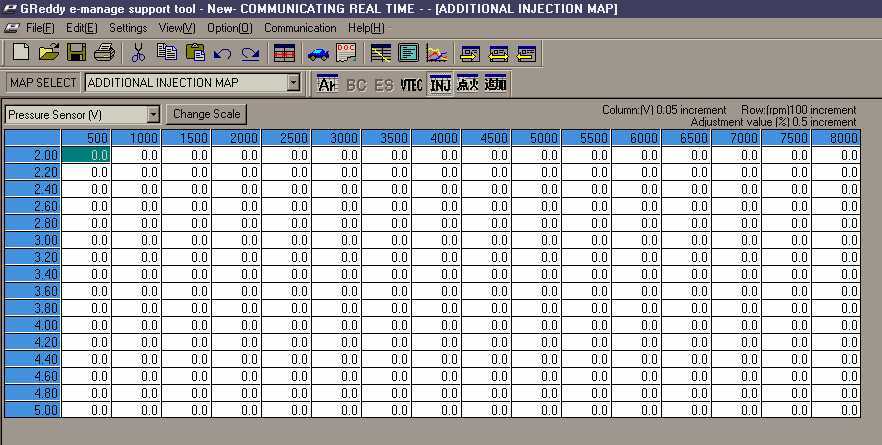Switch to the additional (追加) map icon

[495, 84]
